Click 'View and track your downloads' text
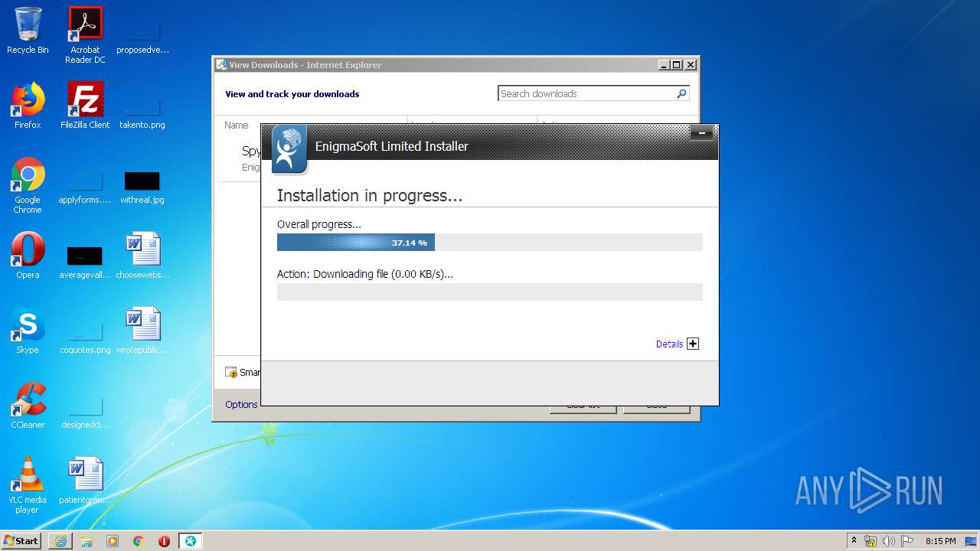 tap(292, 94)
